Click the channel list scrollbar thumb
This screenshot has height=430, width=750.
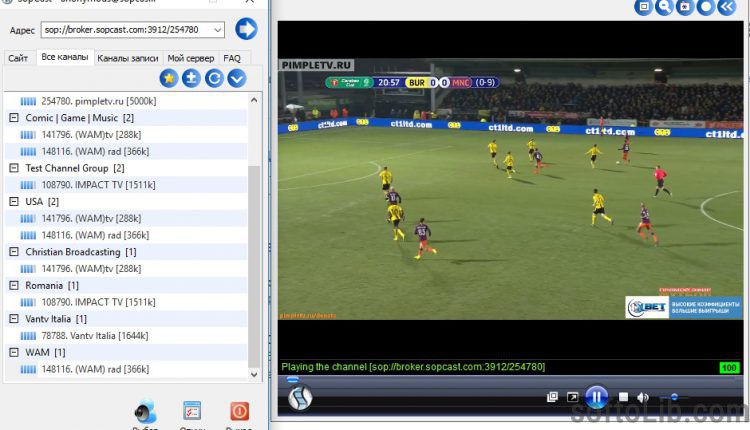click(254, 267)
